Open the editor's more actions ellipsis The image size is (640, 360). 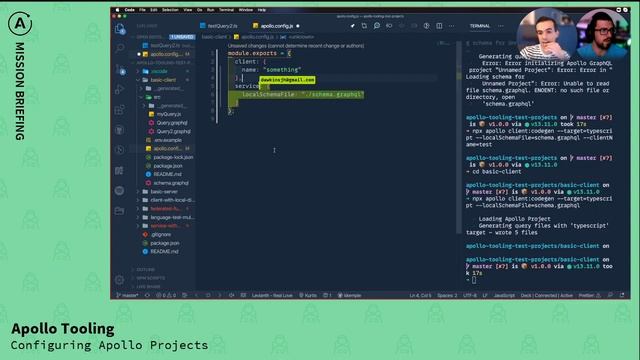coord(451,26)
